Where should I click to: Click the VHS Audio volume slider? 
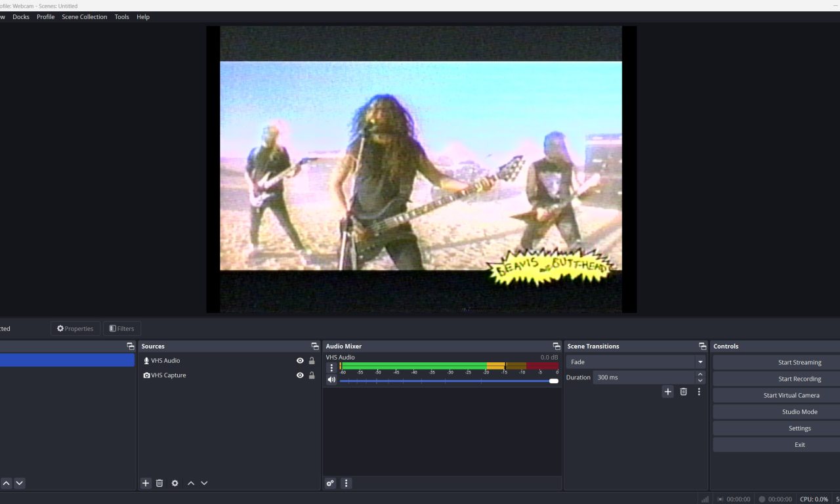(446, 381)
